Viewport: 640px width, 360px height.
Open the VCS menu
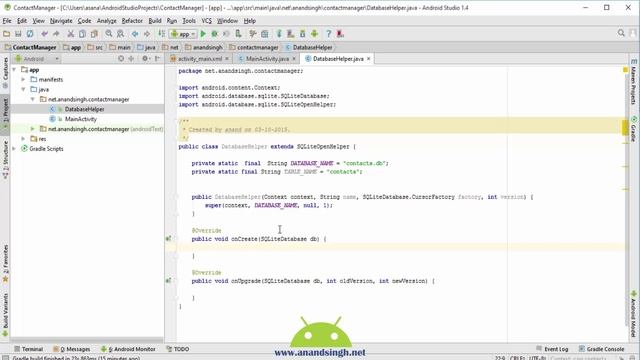click(207, 21)
